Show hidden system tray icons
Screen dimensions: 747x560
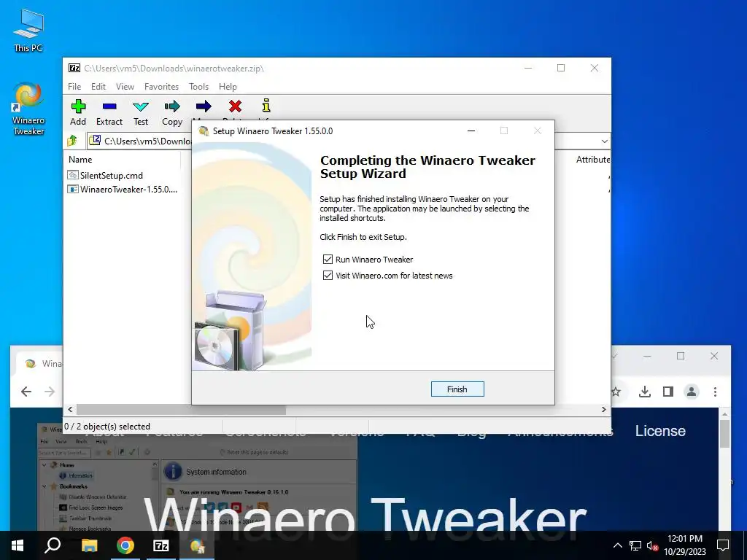(617, 545)
